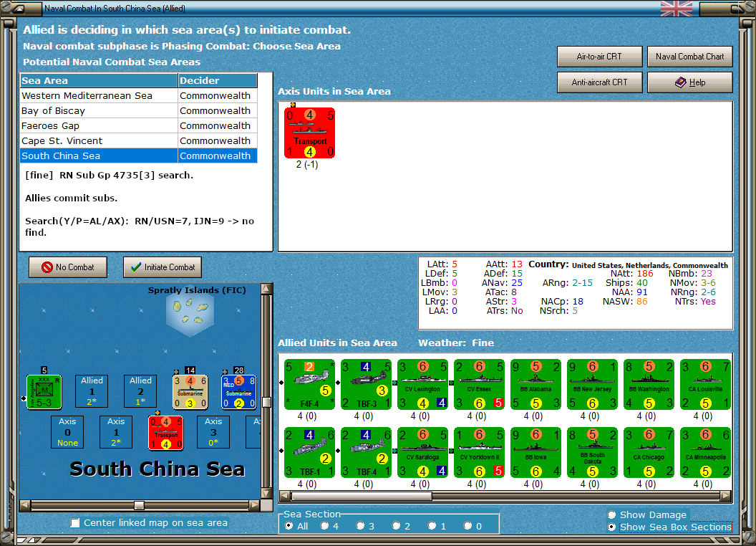
Task: Select Bay of Biscay sea area
Action: (139, 110)
